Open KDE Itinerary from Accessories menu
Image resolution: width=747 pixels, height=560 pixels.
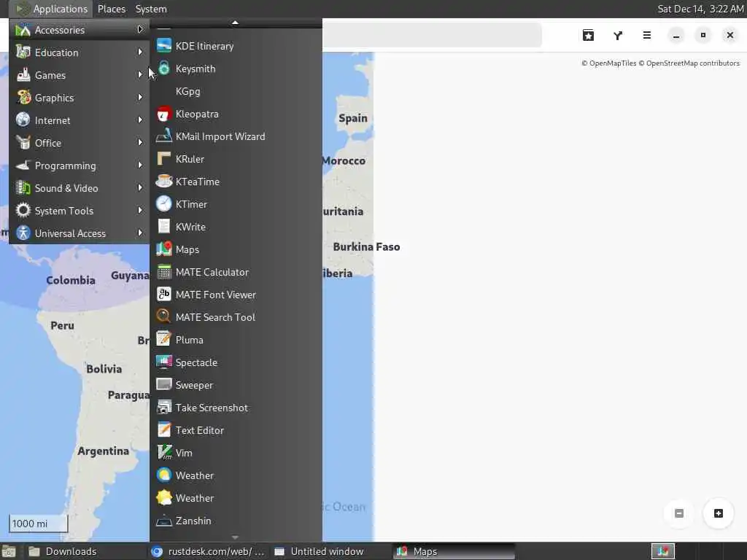(x=236, y=46)
